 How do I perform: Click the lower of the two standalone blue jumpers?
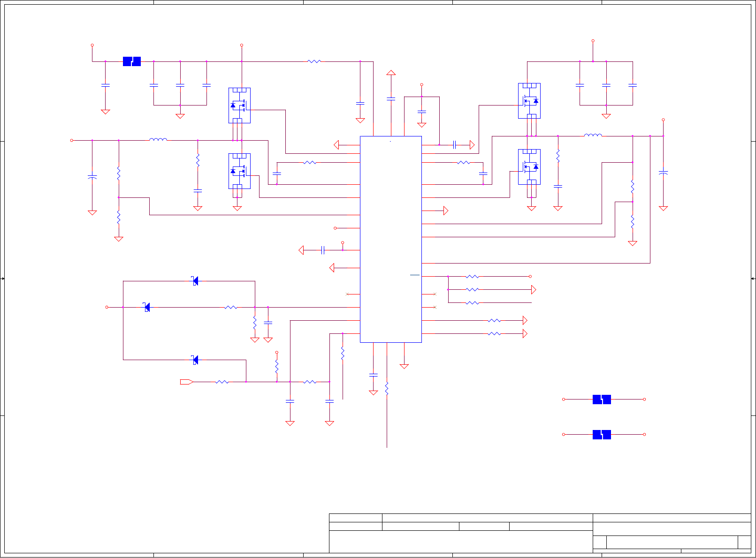pos(602,435)
